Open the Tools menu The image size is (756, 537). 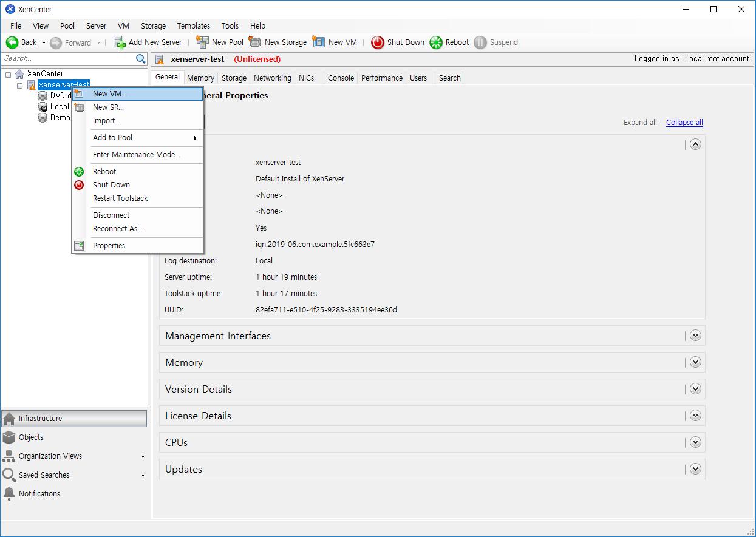click(x=230, y=26)
